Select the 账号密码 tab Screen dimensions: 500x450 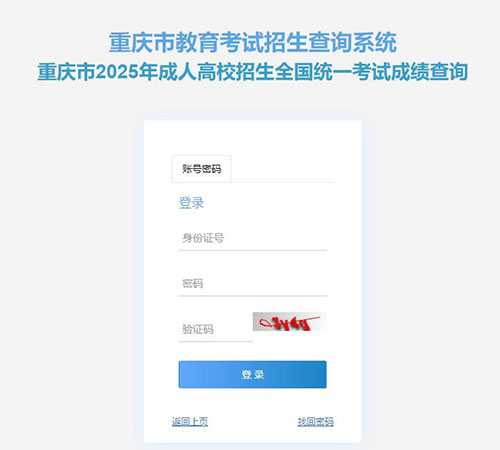click(201, 169)
